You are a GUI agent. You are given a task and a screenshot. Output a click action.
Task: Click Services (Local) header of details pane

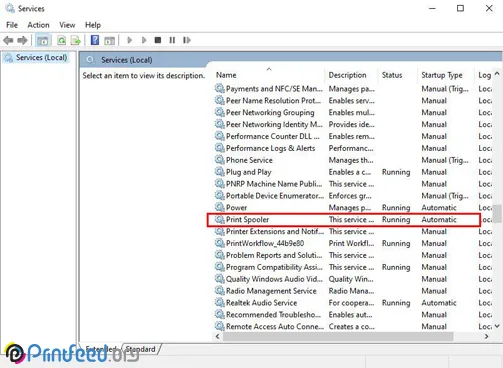coord(127,60)
